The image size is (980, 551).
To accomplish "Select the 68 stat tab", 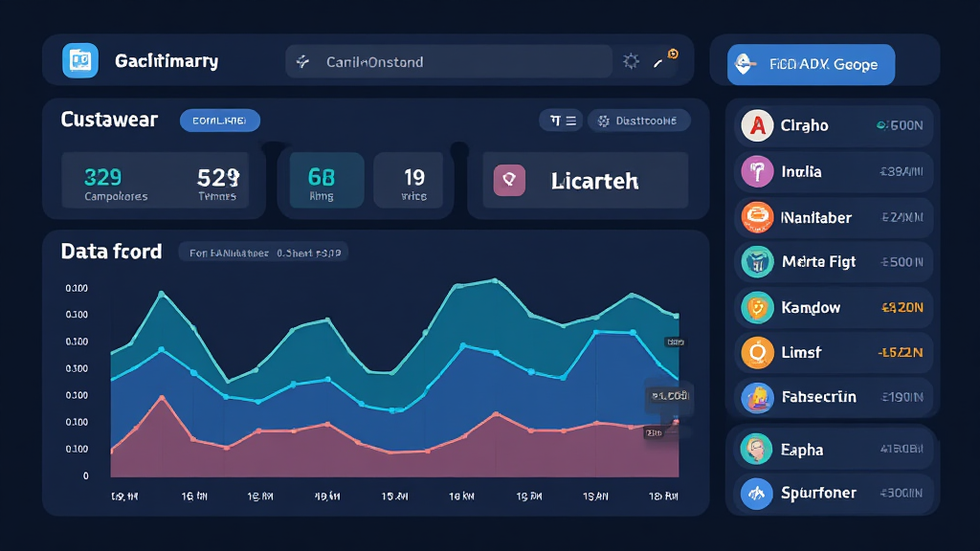I will click(x=322, y=181).
